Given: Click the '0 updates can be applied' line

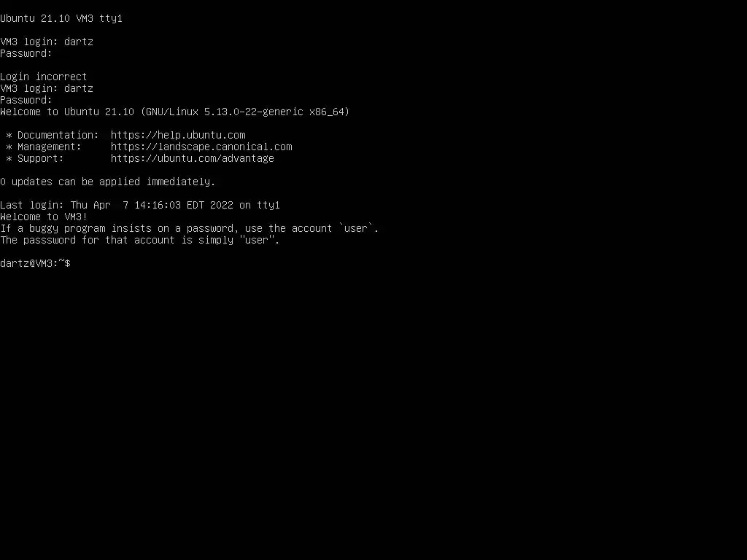Looking at the screenshot, I should pyautogui.click(x=108, y=182).
